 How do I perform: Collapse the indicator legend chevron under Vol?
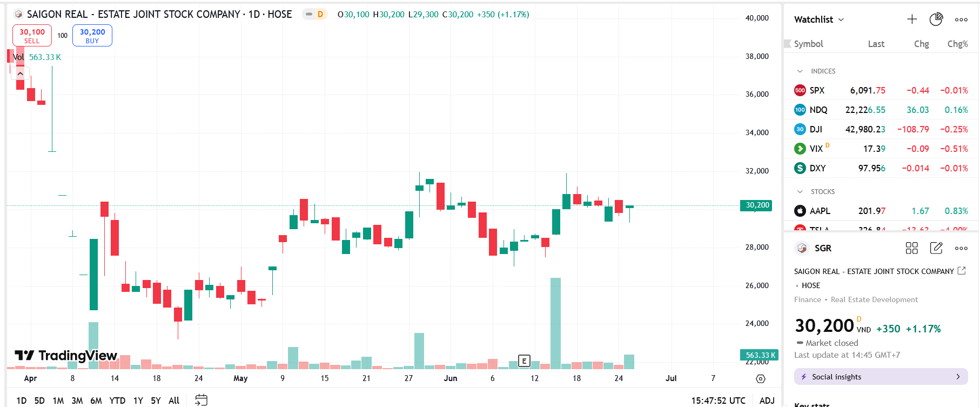pos(20,73)
